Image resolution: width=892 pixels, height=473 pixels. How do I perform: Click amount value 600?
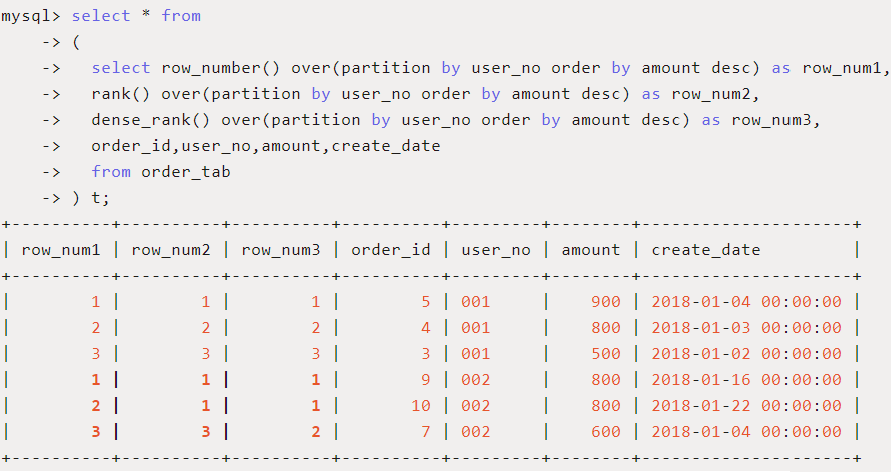[x=606, y=432]
